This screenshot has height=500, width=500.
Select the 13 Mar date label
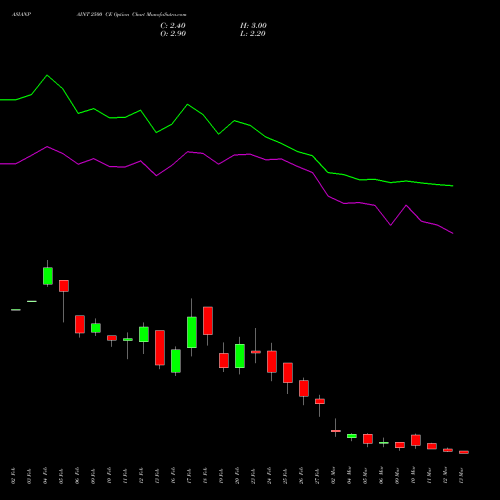(461, 476)
